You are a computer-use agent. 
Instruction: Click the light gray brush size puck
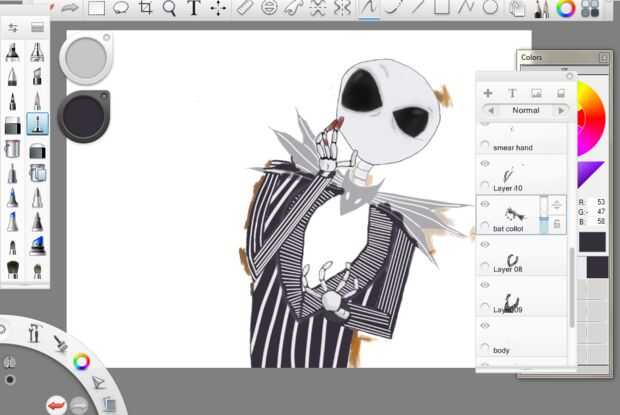coord(86,58)
